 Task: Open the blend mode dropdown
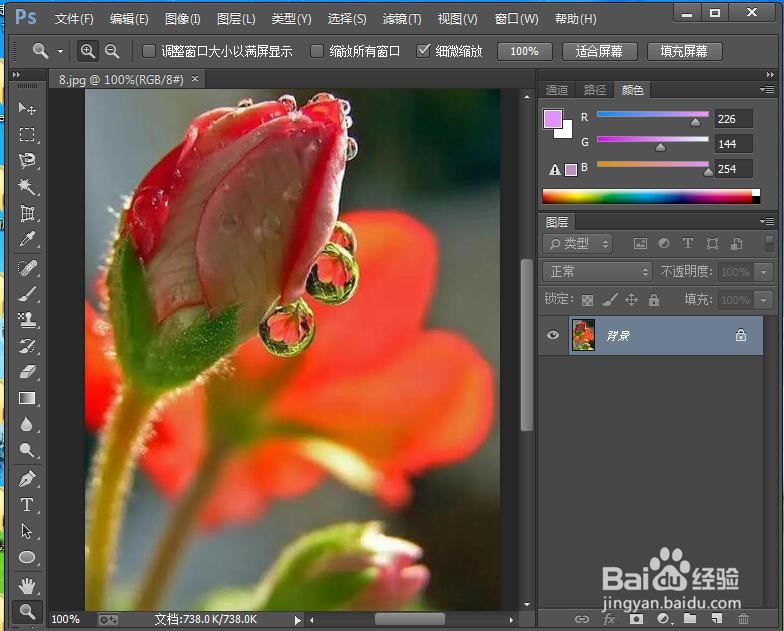point(598,272)
